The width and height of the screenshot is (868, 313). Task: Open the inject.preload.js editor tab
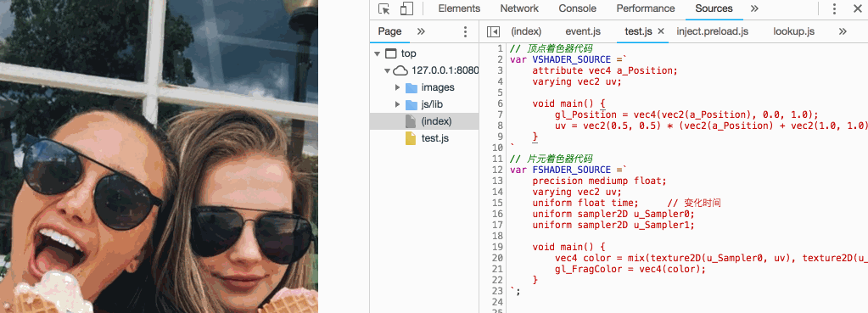713,31
